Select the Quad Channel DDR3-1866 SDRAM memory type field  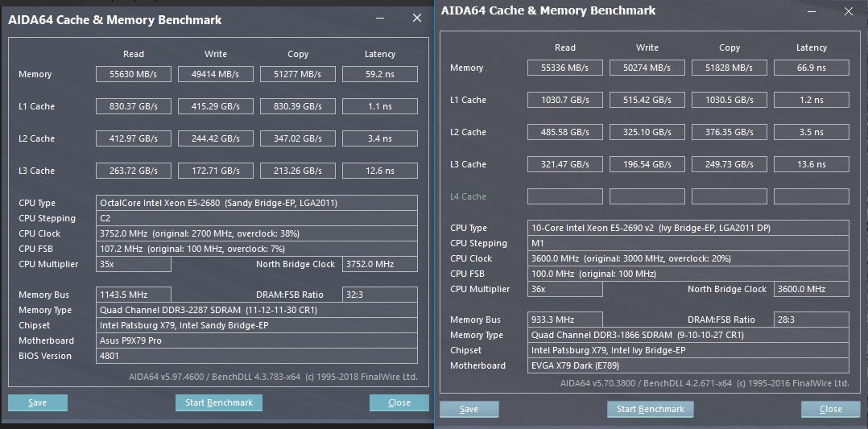688,335
